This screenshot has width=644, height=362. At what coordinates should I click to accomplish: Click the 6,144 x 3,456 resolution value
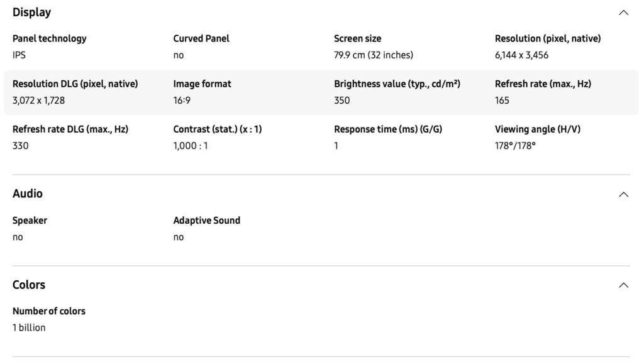521,55
